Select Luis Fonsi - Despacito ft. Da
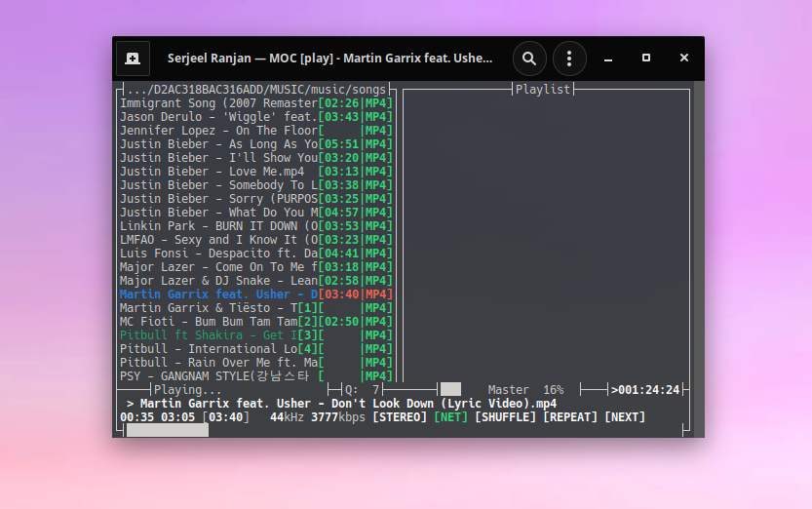This screenshot has height=509, width=812. pos(255,254)
